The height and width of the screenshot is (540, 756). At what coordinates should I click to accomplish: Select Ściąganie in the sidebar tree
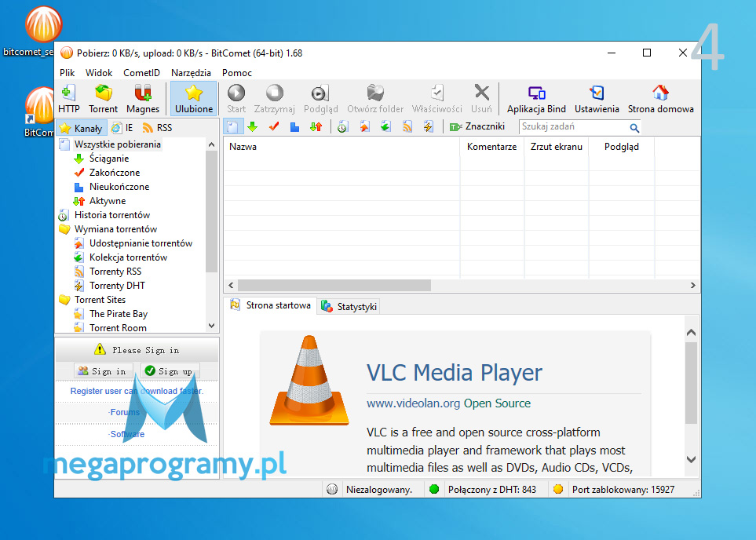tap(109, 158)
